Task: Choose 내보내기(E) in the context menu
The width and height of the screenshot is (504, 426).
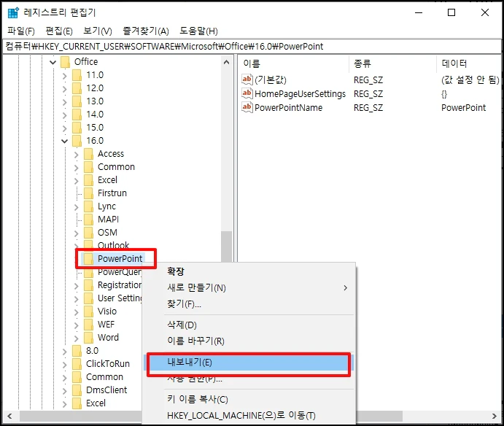Action: [249, 363]
